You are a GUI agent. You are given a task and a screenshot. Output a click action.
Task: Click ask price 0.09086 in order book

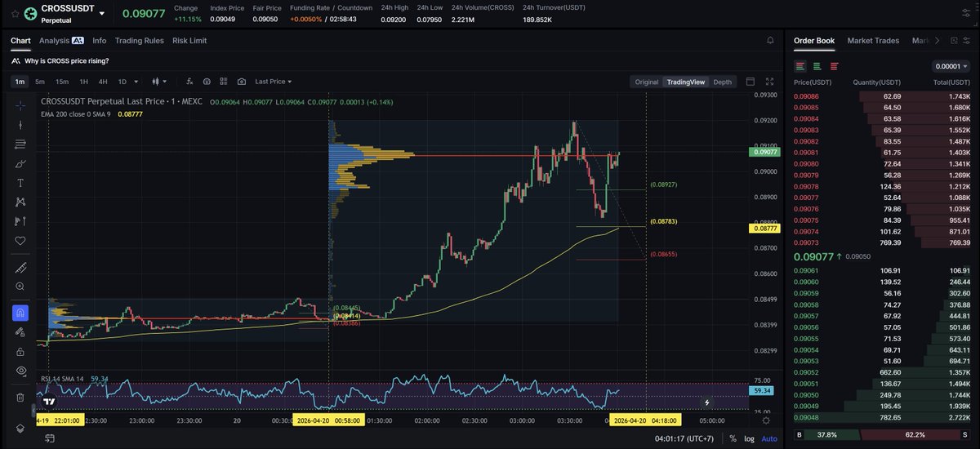[806, 96]
